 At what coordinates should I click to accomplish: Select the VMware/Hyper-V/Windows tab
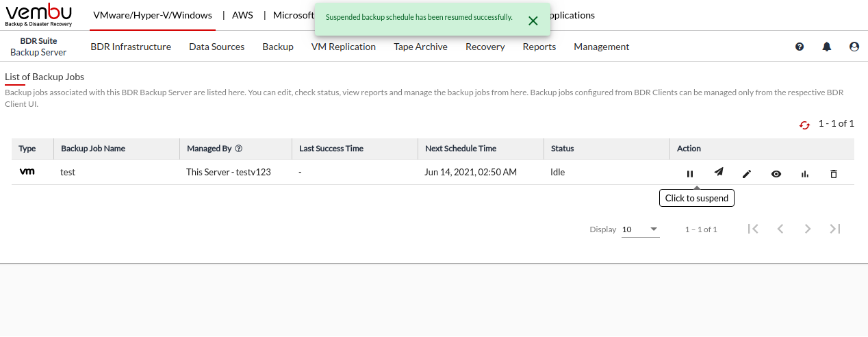tap(153, 15)
